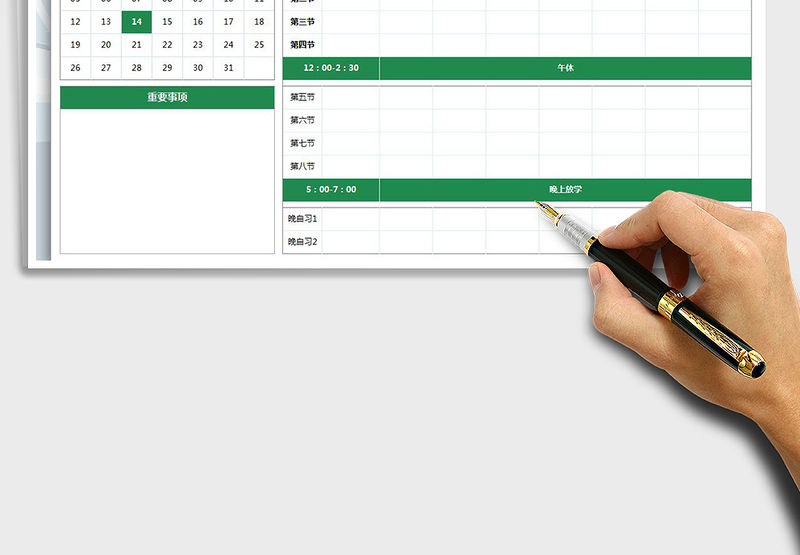Click the 重要事项 green header
The image size is (800, 555).
coord(167,97)
